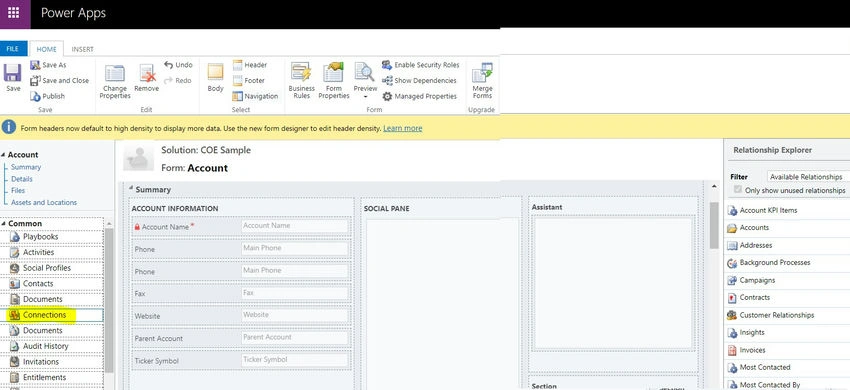Click the Ticker Symbol field

pos(294,360)
